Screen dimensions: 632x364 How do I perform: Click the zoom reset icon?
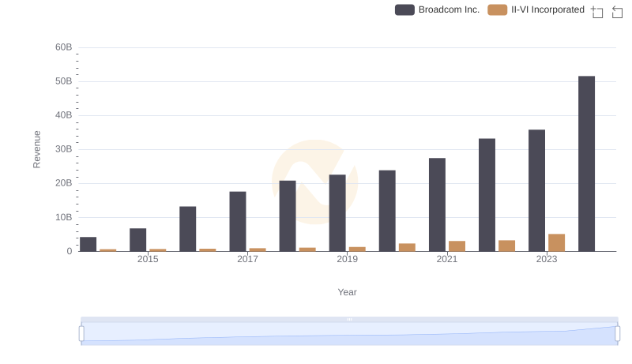click(x=617, y=12)
